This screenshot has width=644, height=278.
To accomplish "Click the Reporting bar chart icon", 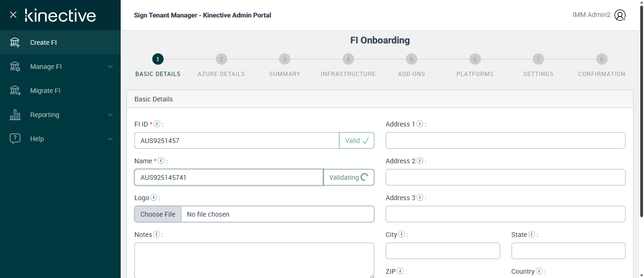I will 15,115.
